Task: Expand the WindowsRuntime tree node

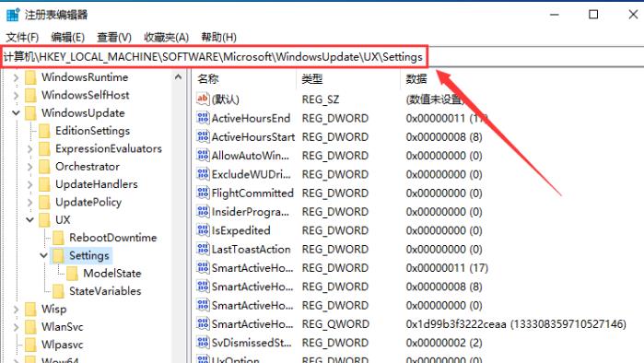Action: tap(16, 77)
